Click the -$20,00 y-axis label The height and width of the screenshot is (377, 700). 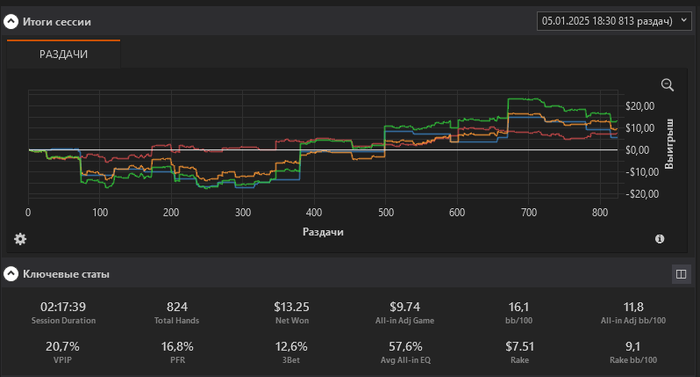tap(642, 194)
